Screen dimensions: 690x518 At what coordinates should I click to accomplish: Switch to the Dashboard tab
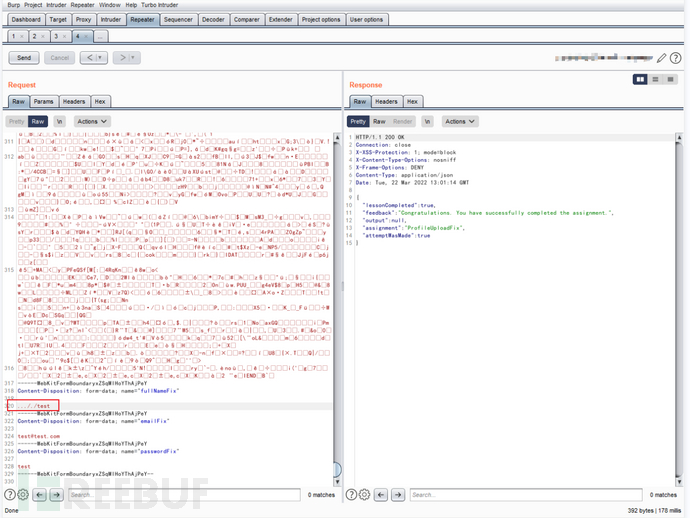click(x=26, y=19)
